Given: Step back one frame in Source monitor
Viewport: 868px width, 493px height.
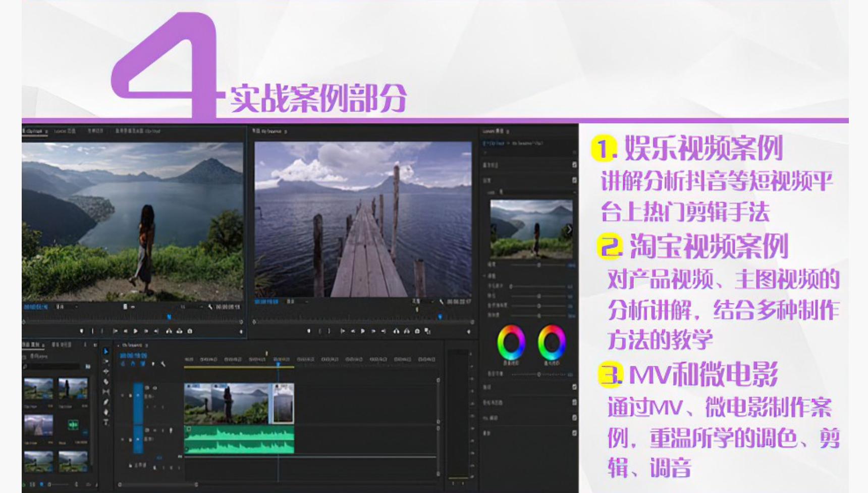Looking at the screenshot, I should click(x=126, y=331).
